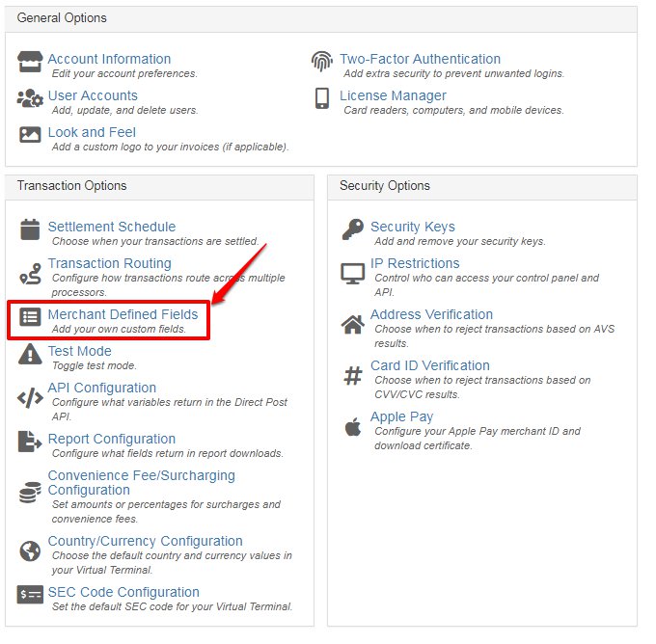Click the General Options section header
This screenshot has width=656, height=644.
point(321,18)
